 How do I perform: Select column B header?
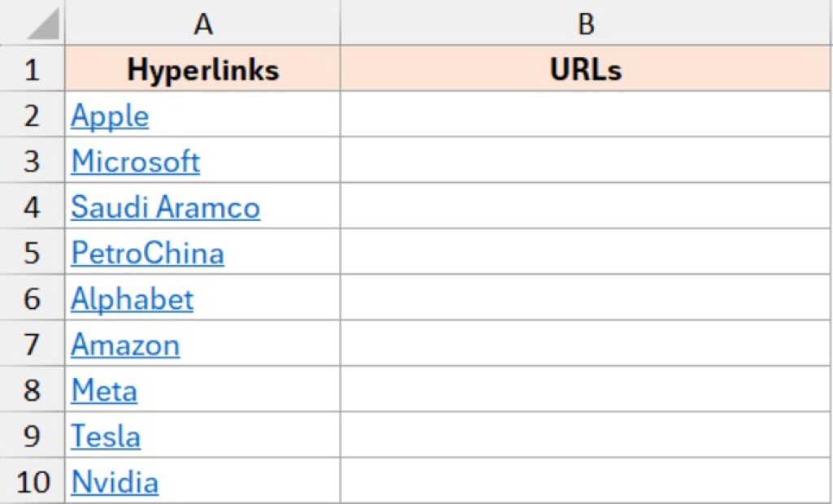(585, 24)
